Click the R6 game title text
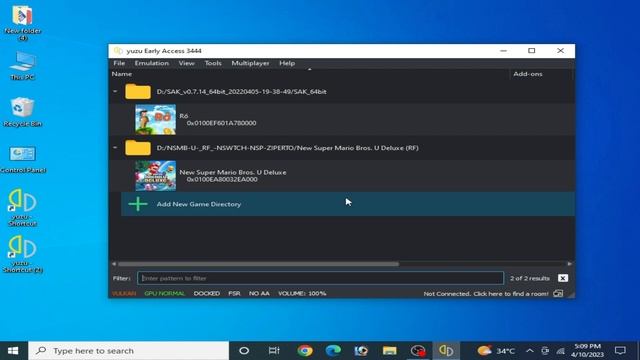 coord(184,116)
